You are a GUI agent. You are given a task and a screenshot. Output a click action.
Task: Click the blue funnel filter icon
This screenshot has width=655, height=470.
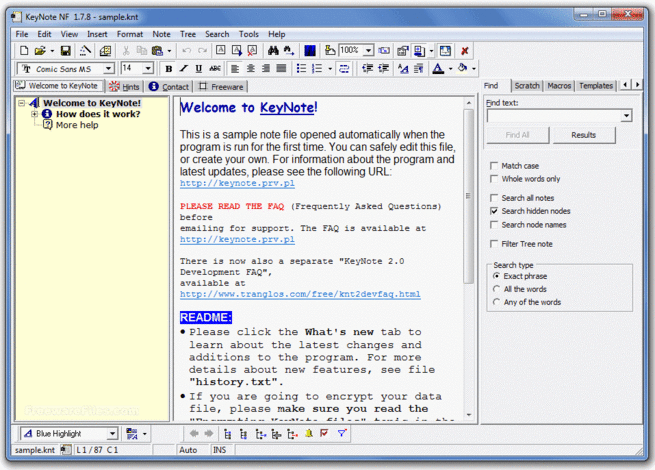pos(342,434)
